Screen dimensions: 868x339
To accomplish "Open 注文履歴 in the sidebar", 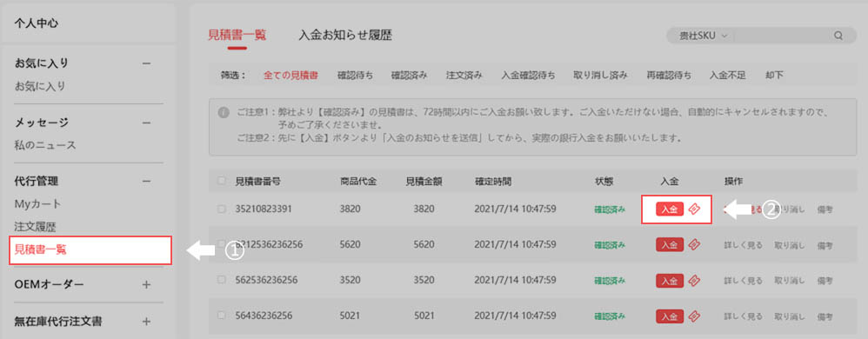I will click(36, 227).
